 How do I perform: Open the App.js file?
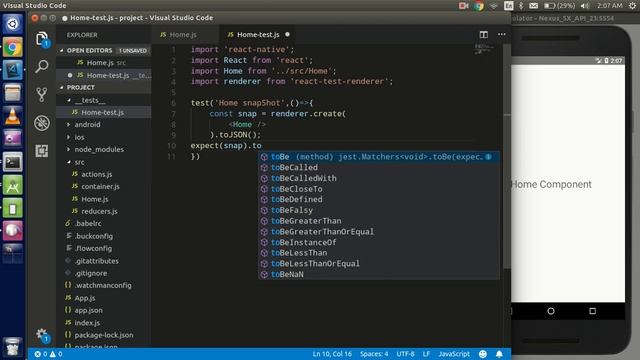click(104, 298)
